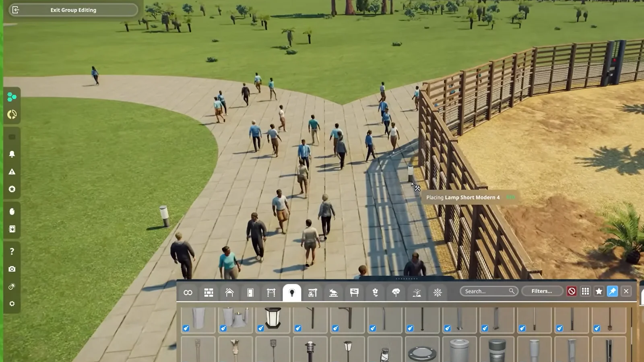Click Exit Group Editing button

73,10
